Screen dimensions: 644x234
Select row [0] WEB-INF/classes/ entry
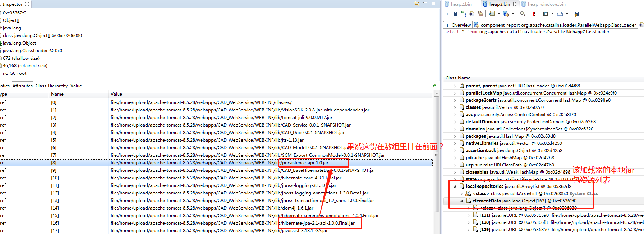tap(216, 102)
